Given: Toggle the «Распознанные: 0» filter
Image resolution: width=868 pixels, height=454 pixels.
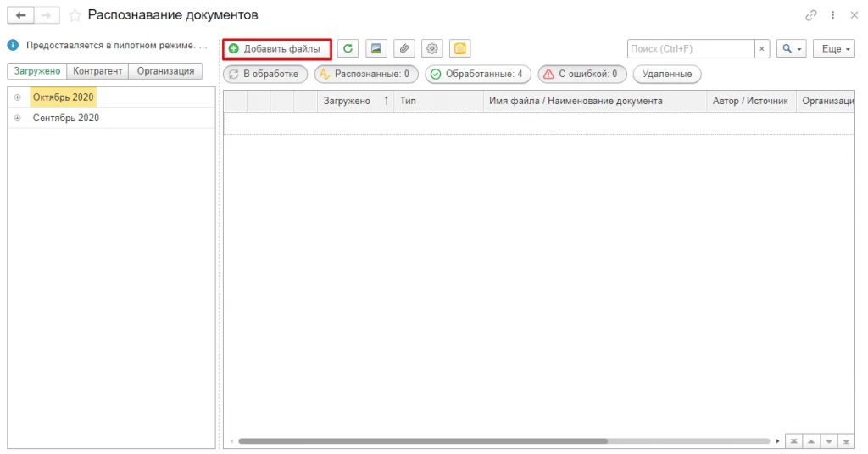Looking at the screenshot, I should click(x=366, y=74).
